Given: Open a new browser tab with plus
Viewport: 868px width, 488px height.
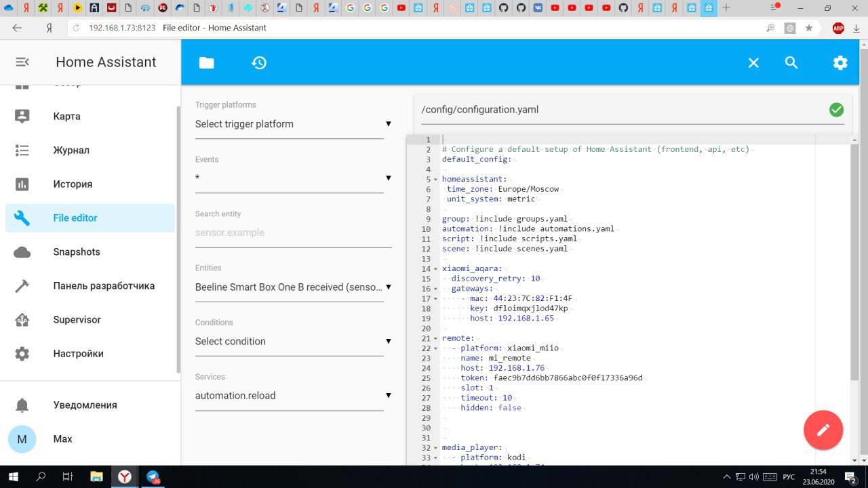Looking at the screenshot, I should click(726, 8).
